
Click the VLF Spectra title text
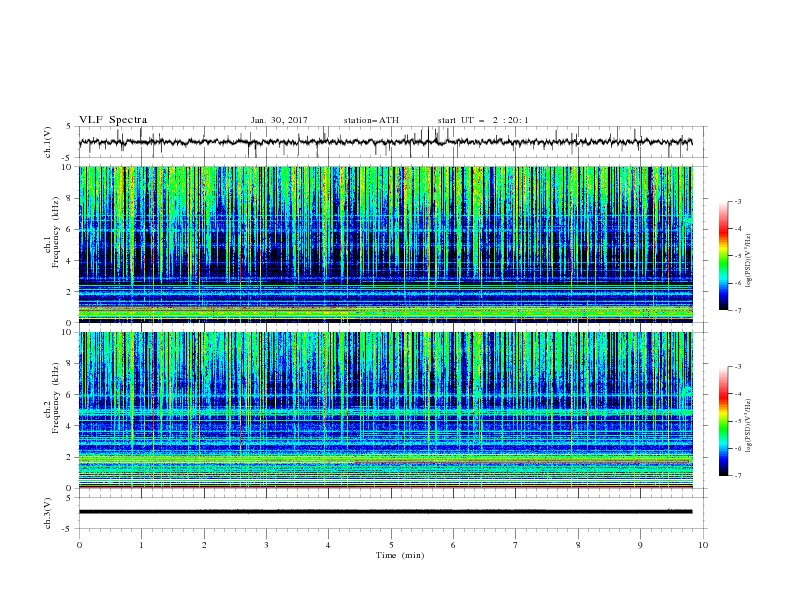(x=113, y=120)
